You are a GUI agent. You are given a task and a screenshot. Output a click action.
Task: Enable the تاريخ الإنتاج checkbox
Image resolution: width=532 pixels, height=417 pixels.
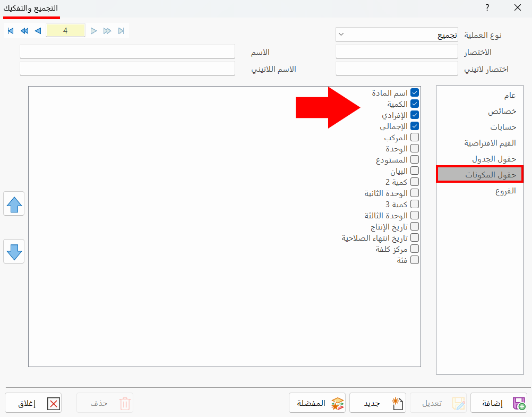coord(415,226)
